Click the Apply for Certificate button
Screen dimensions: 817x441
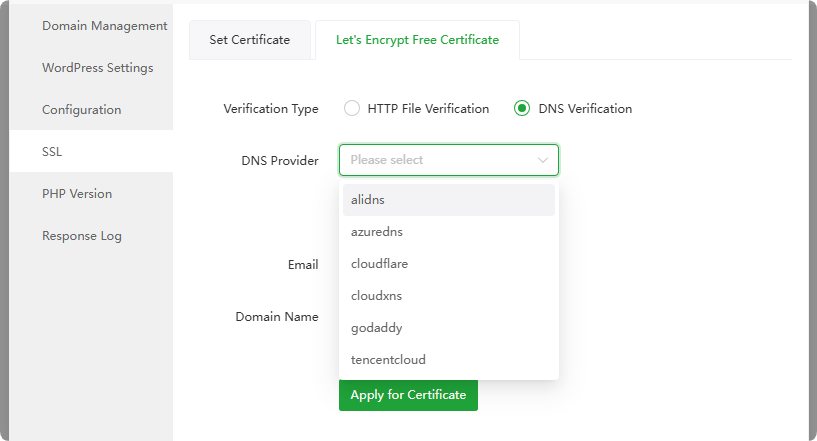click(408, 395)
